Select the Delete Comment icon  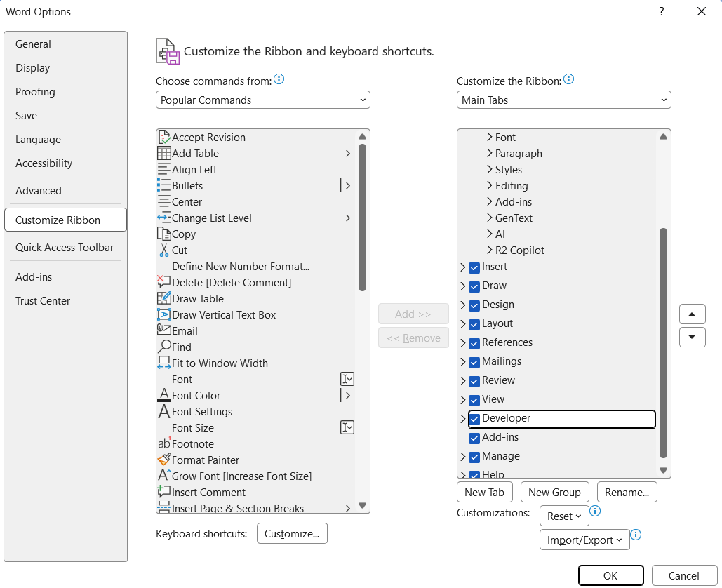[x=164, y=282]
